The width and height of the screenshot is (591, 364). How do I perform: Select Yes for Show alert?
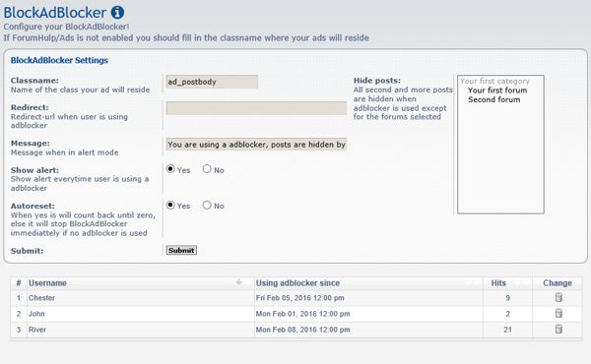[170, 169]
